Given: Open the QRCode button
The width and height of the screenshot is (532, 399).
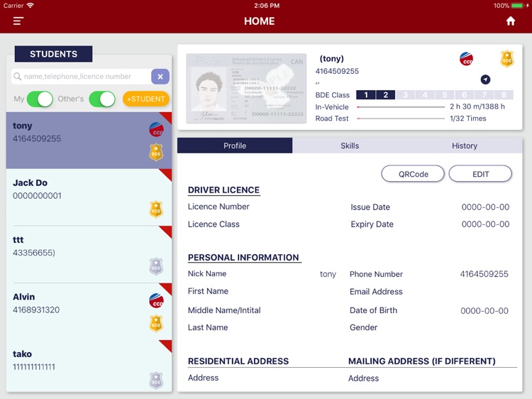Looking at the screenshot, I should tap(413, 174).
